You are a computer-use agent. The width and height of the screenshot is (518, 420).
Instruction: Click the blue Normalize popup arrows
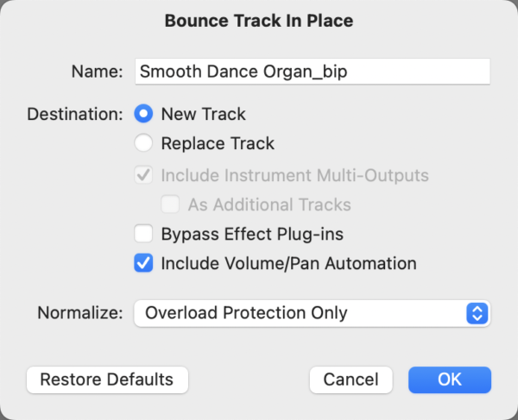pyautogui.click(x=477, y=313)
